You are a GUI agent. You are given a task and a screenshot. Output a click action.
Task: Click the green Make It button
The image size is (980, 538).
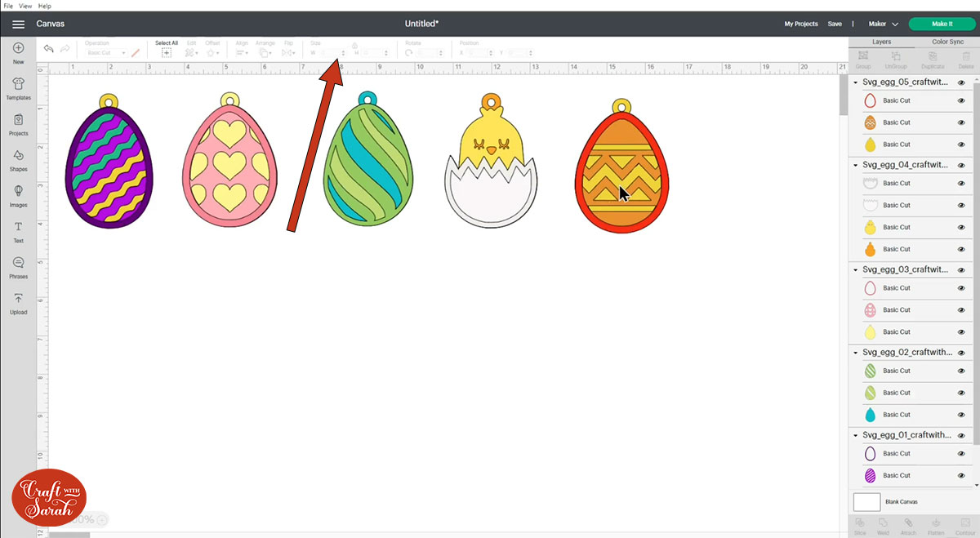click(942, 24)
